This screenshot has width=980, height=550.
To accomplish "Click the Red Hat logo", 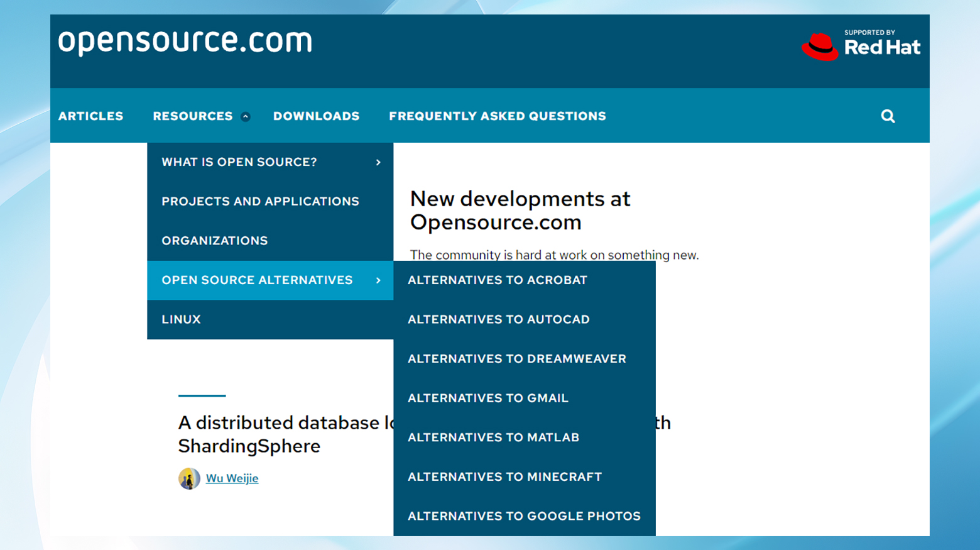I will (x=820, y=45).
